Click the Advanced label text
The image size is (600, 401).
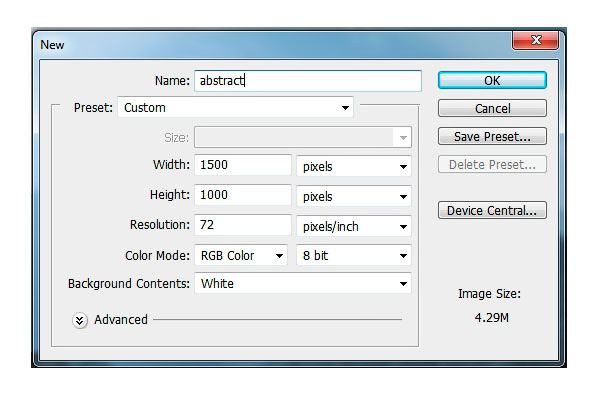click(x=121, y=319)
